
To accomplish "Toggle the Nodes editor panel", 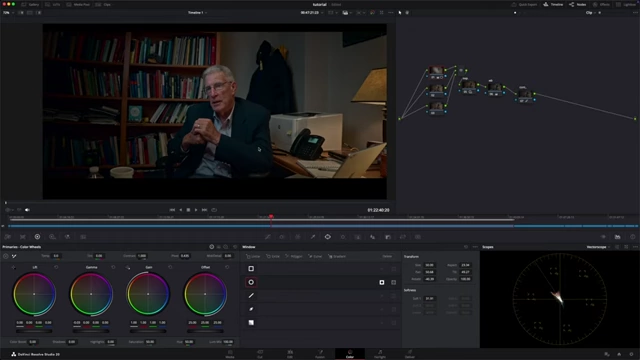I will (x=578, y=4).
